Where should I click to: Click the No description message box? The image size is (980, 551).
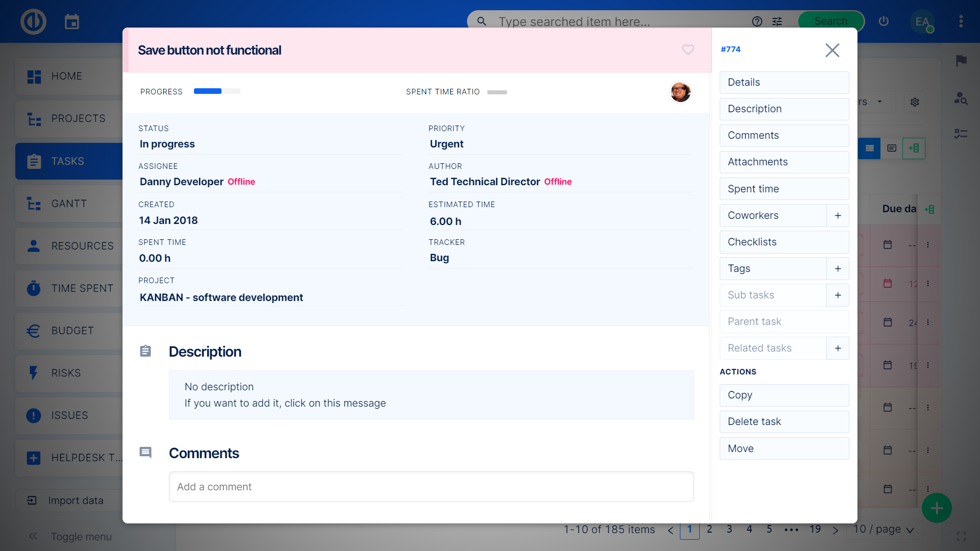[431, 395]
